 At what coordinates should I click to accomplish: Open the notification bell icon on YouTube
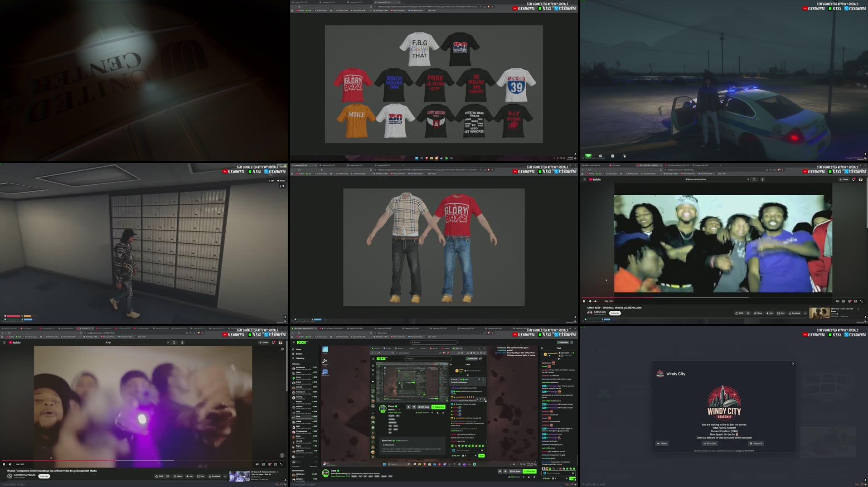click(853, 179)
